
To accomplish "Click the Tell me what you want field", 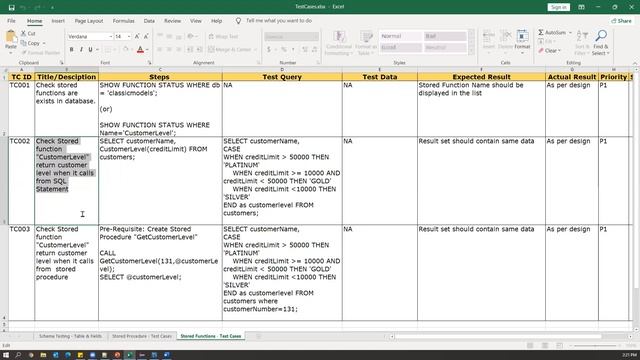I will click(279, 20).
